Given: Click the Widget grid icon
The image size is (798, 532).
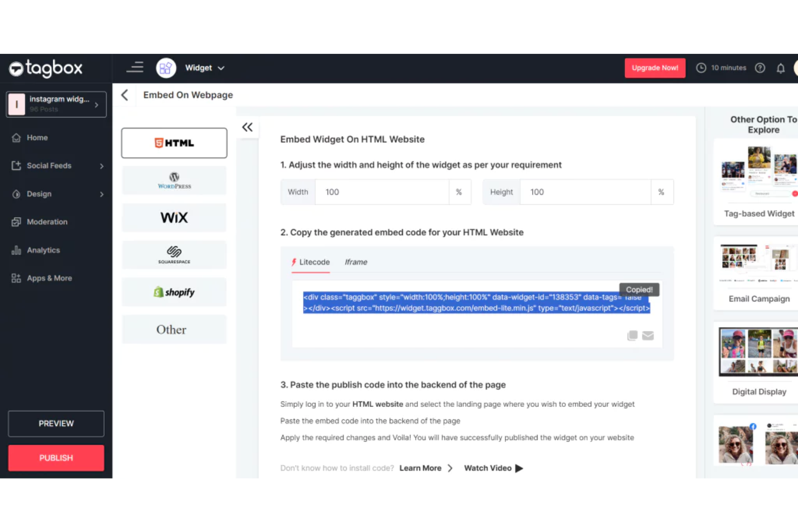Looking at the screenshot, I should [166, 68].
